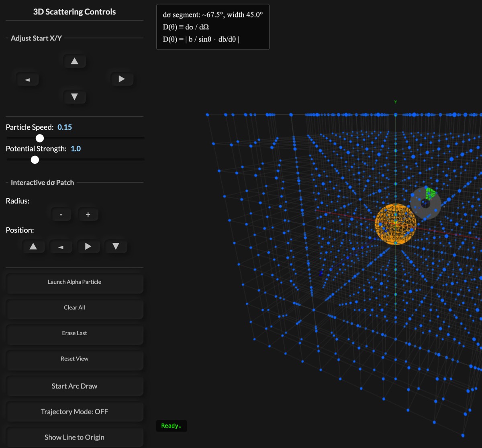482x448 pixels.
Task: Click the Potential Strength slider handle
Action: [x=35, y=160]
